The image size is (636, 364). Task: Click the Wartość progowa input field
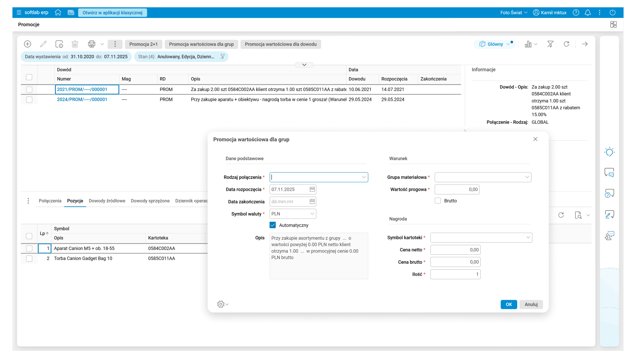click(457, 189)
